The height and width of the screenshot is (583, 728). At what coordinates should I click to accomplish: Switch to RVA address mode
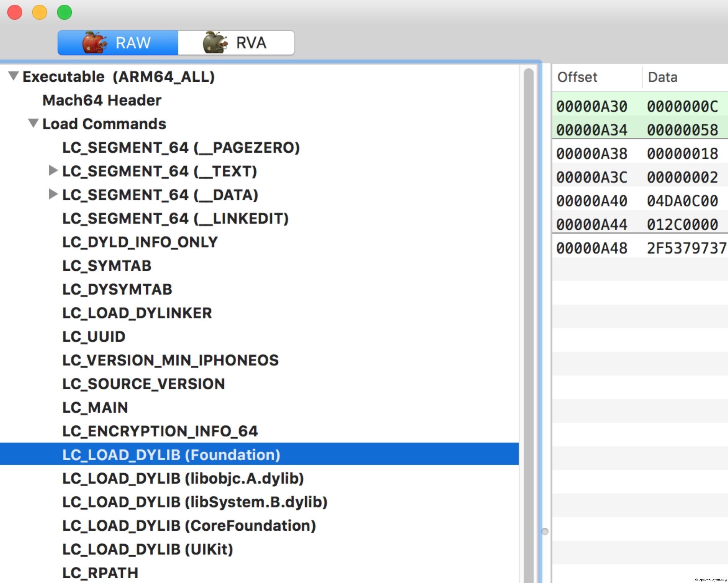click(x=251, y=43)
